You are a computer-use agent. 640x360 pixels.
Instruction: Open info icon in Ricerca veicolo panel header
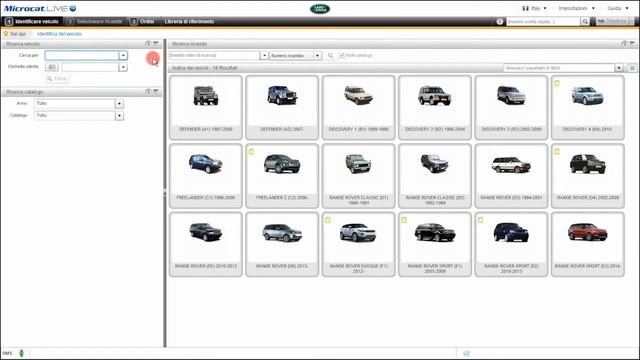[148, 44]
